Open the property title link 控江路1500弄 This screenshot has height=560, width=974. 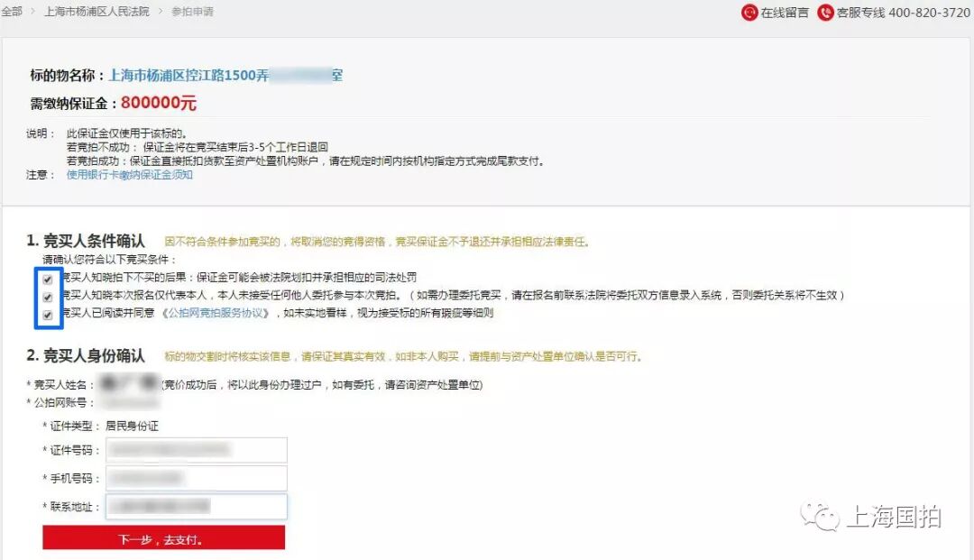[225, 76]
